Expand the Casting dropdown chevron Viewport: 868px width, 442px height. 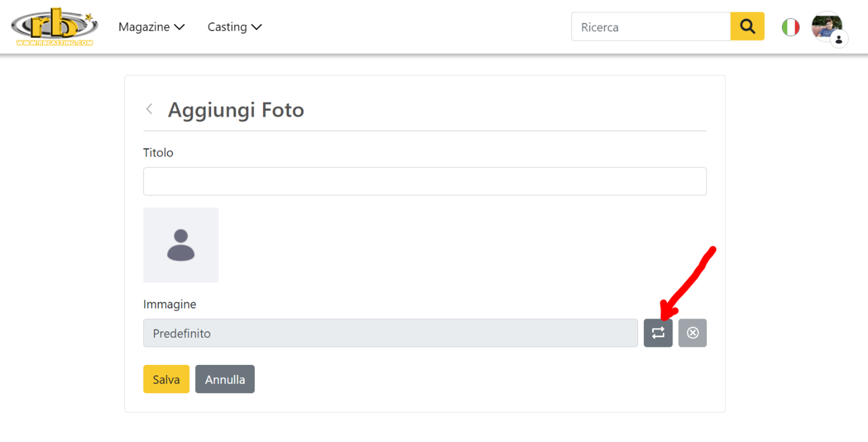pos(257,27)
